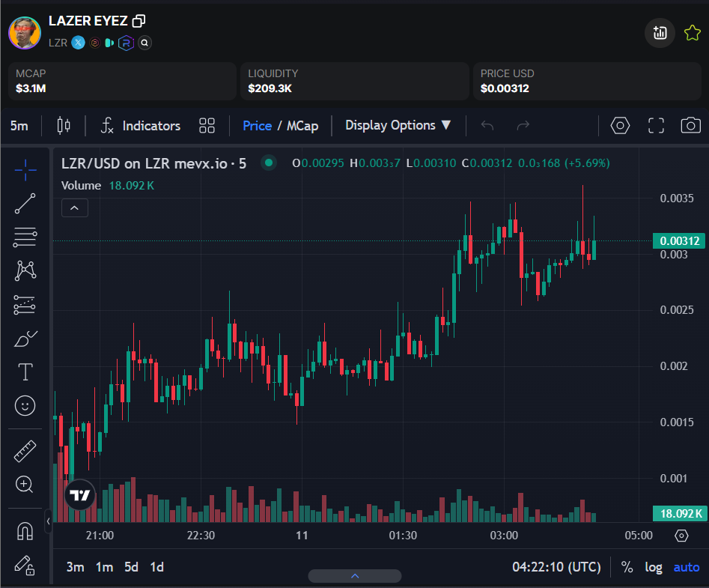Open the emoji icons tool
709x588 pixels.
(25, 405)
